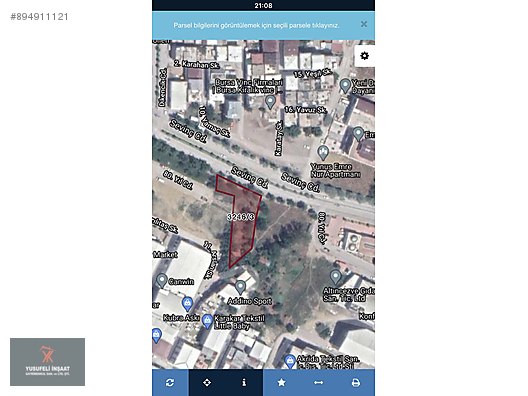Select the measure distance arrows icon
This screenshot has width=528, height=396.
coord(319,383)
